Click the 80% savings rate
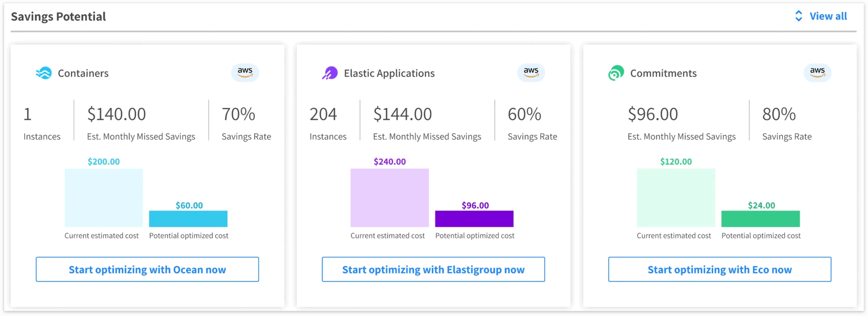 779,114
